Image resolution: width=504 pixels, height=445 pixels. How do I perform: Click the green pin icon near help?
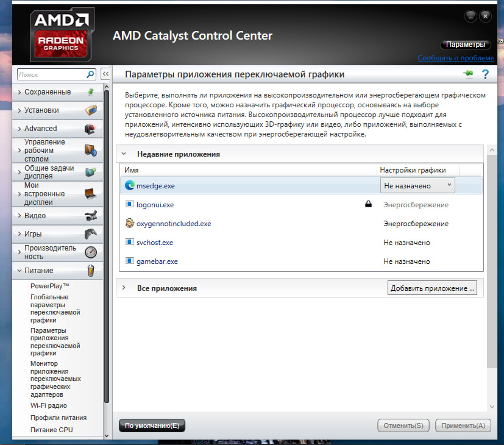pos(467,74)
